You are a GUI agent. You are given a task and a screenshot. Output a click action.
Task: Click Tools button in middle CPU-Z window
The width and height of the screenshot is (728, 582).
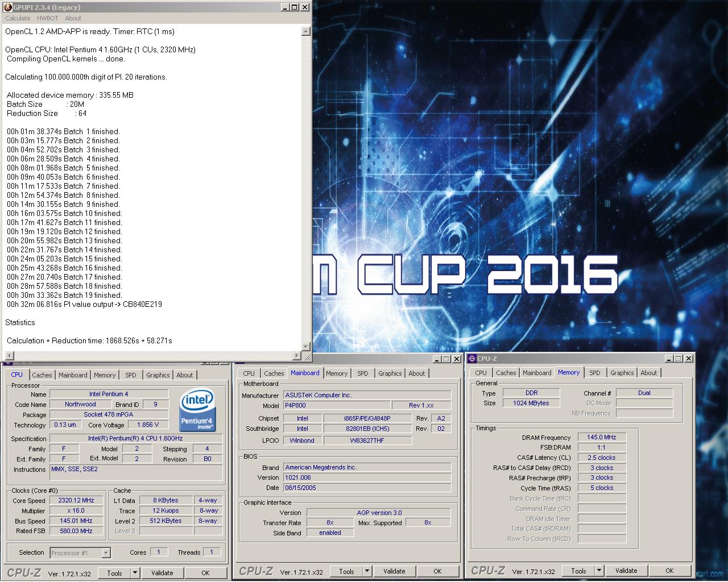(x=346, y=571)
